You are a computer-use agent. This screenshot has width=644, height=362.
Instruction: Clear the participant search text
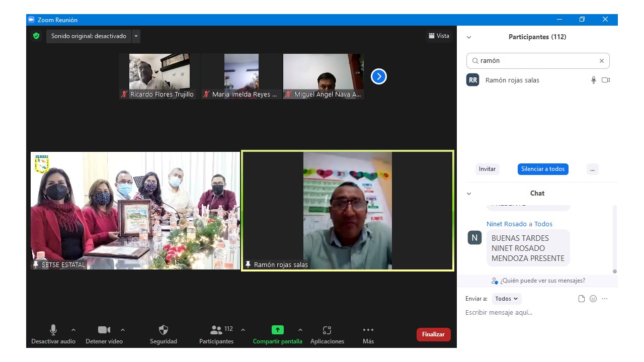[x=601, y=61]
